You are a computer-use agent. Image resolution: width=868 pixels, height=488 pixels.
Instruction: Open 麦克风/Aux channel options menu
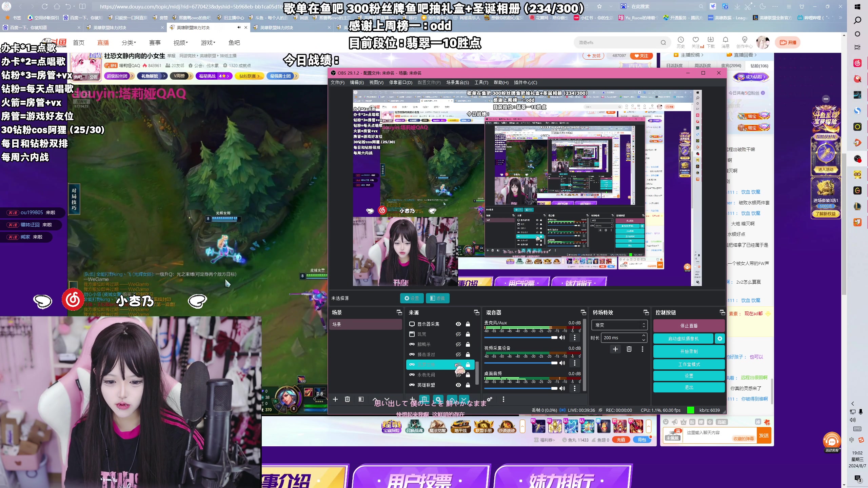(575, 338)
